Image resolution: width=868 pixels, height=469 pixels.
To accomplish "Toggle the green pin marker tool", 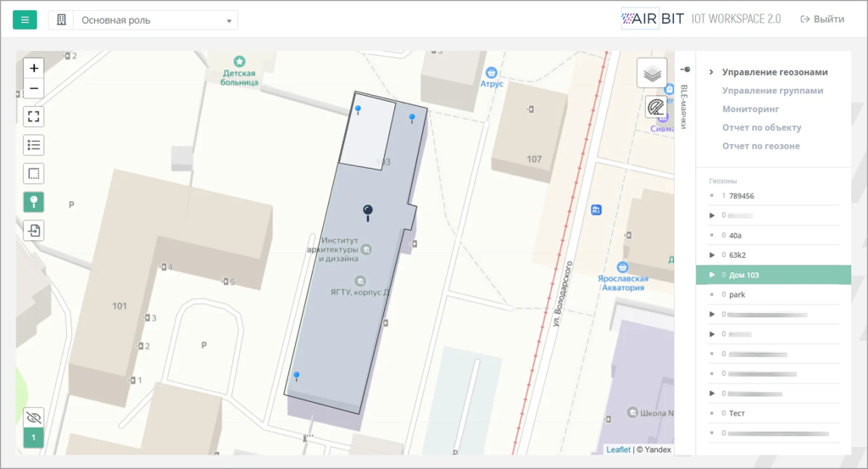I will [34, 202].
